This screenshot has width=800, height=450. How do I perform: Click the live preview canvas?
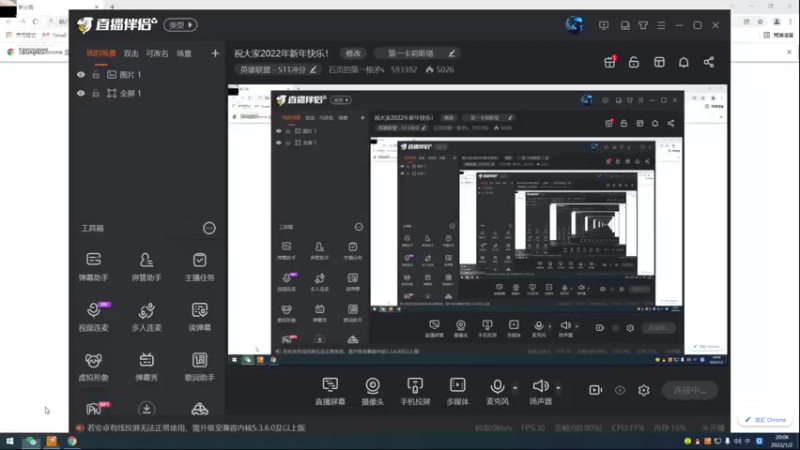(x=478, y=224)
